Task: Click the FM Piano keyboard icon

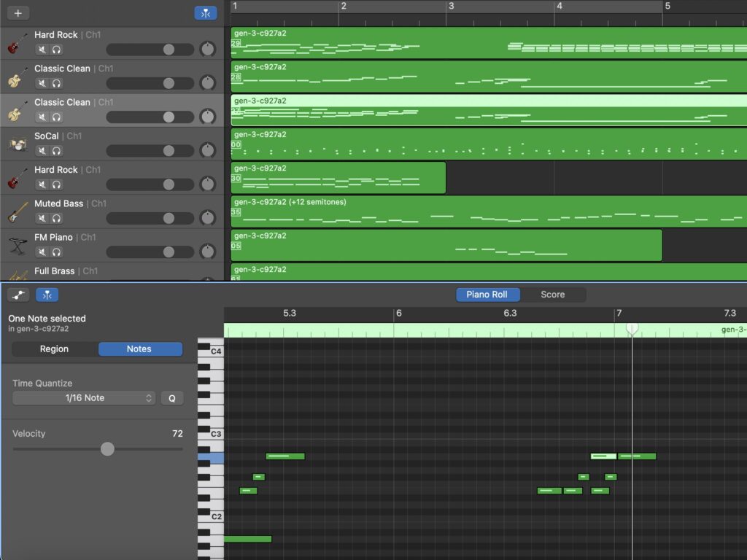Action: [x=18, y=245]
